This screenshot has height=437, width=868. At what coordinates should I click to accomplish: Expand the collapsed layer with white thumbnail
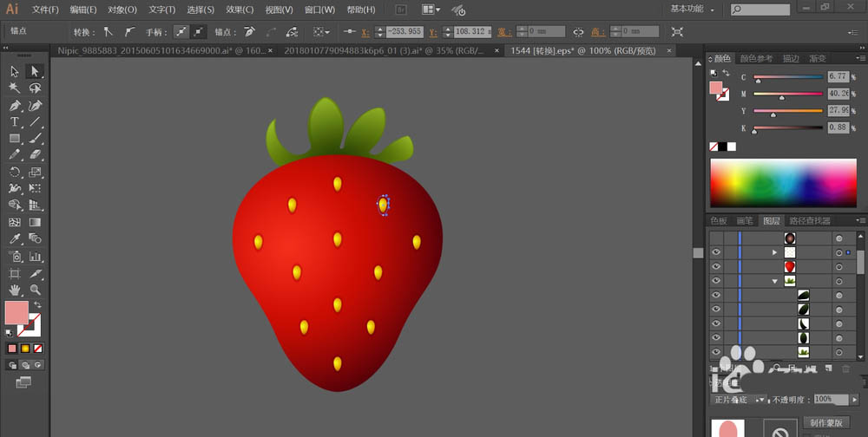coord(775,252)
